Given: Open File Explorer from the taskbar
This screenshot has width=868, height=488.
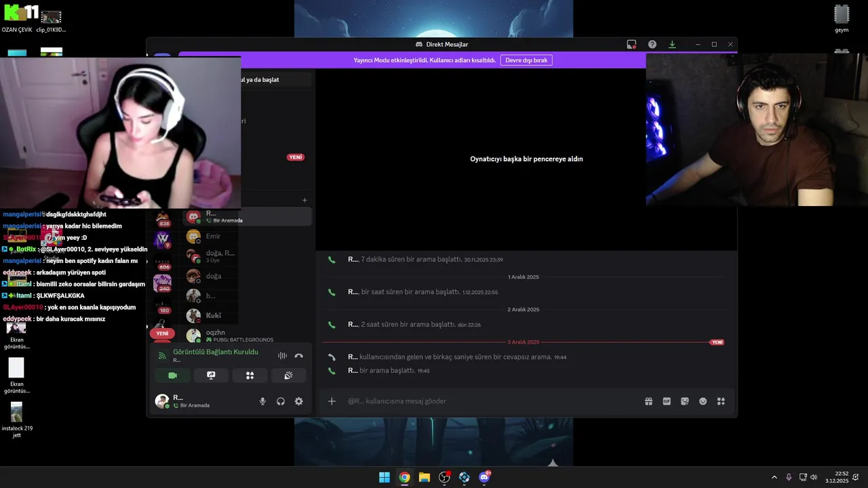Looking at the screenshot, I should (x=425, y=477).
